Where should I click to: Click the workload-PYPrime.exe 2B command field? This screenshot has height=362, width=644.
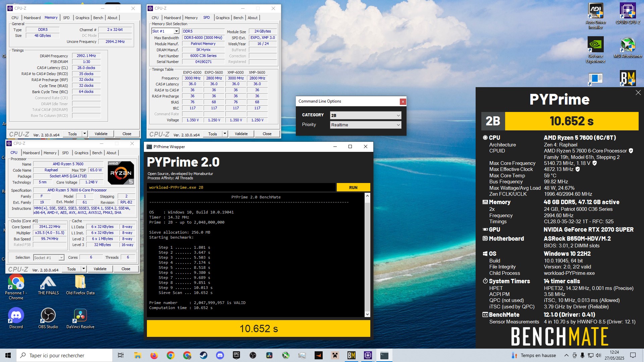(x=241, y=187)
